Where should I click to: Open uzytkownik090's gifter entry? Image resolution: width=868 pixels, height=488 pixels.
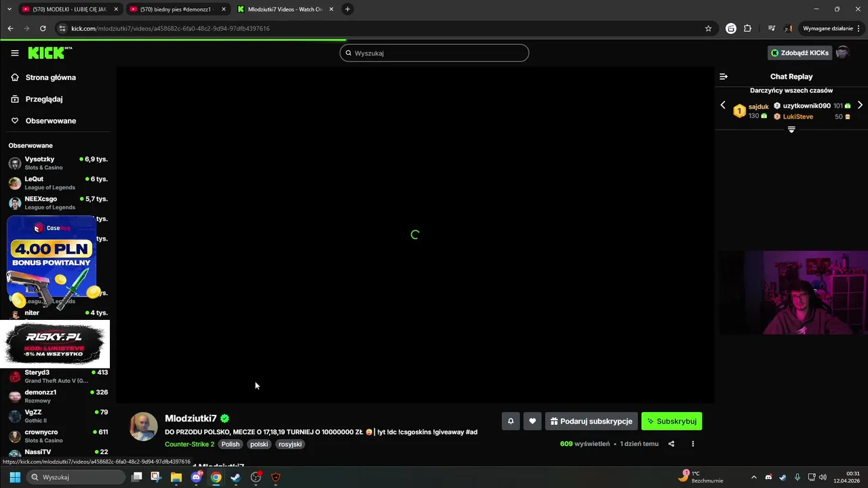pyautogui.click(x=806, y=106)
